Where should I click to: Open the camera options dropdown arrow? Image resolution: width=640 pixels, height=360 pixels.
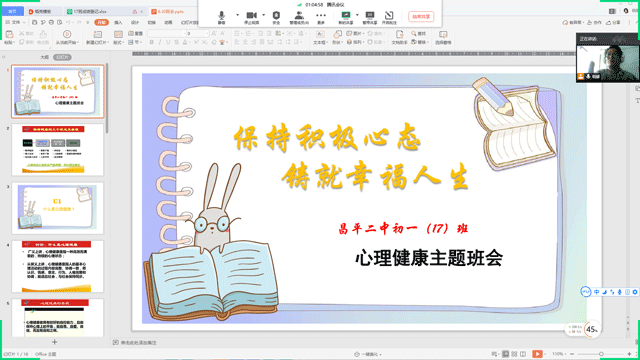point(264,15)
